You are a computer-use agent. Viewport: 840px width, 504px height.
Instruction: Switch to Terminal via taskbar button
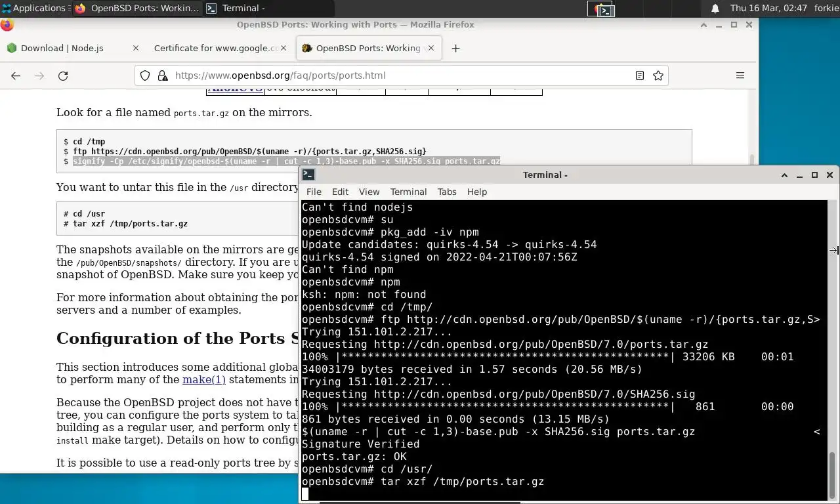tap(268, 8)
